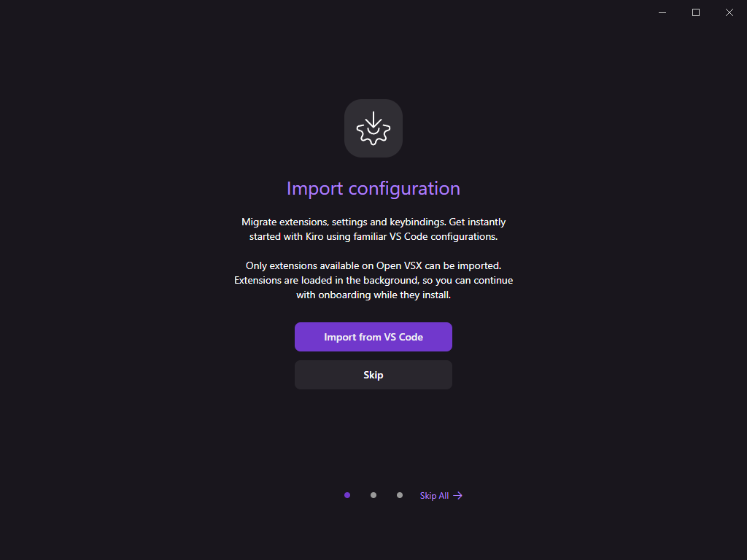
Task: Maximize the Kiro onboarding window
Action: point(696,12)
